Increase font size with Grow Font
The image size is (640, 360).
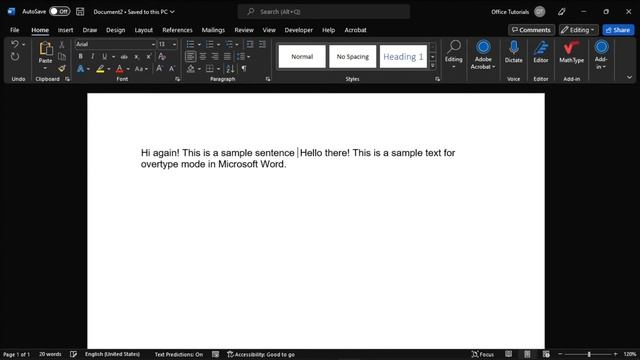coord(160,69)
